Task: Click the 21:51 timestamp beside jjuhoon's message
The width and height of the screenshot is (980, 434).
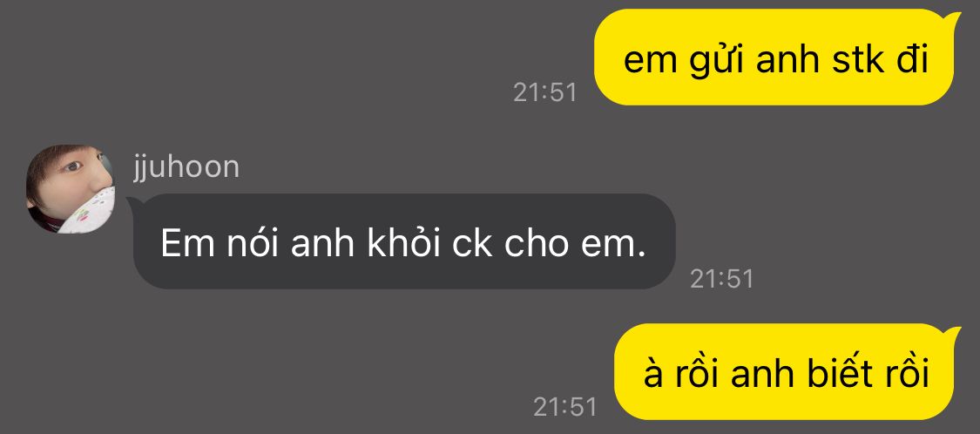Action: pos(722,279)
